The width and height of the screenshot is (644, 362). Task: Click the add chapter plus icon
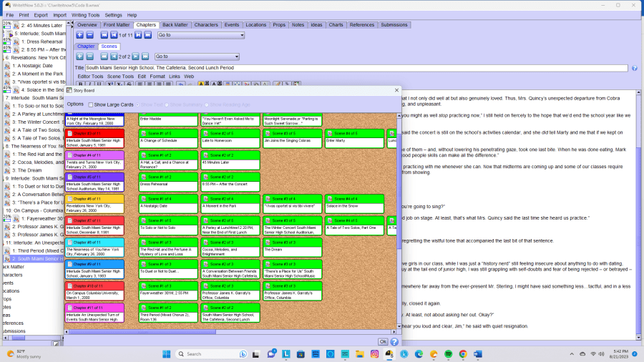point(79,35)
